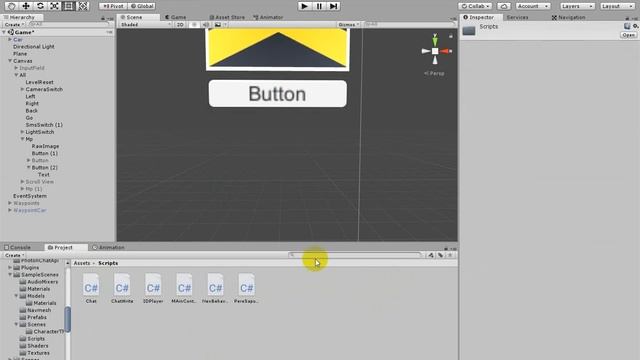Click the red X axis on the gizmo

click(x=445, y=51)
